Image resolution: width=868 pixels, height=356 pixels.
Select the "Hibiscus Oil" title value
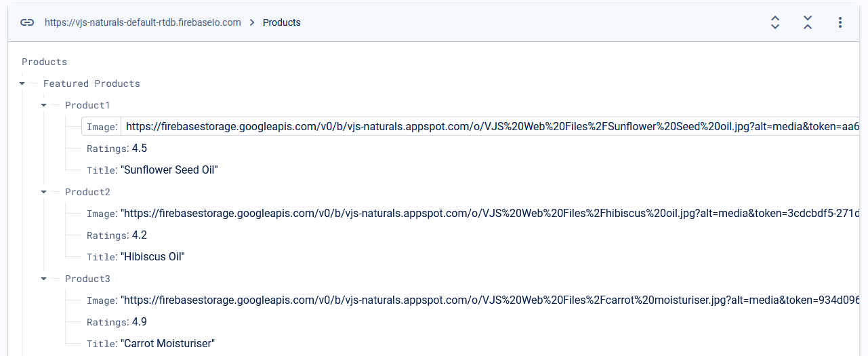[x=153, y=257]
